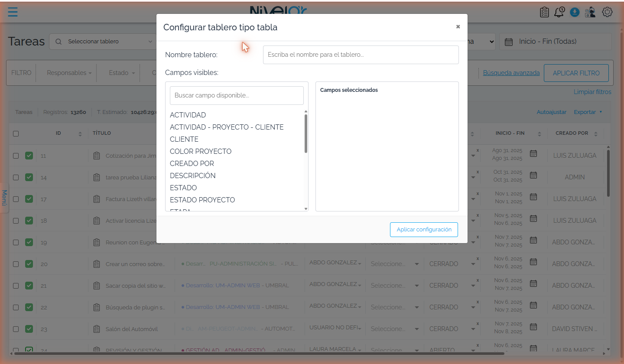Open the support agent icon
This screenshot has width=624, height=364.
tap(590, 12)
